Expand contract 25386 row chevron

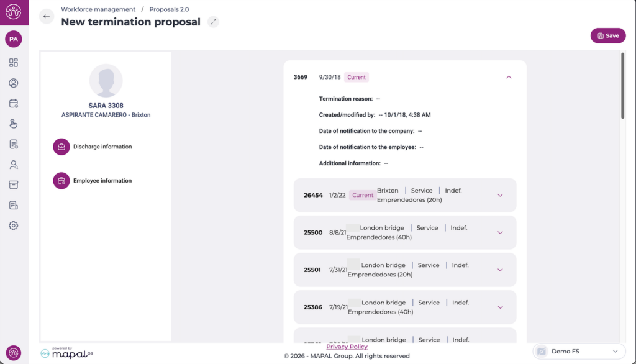click(500, 307)
